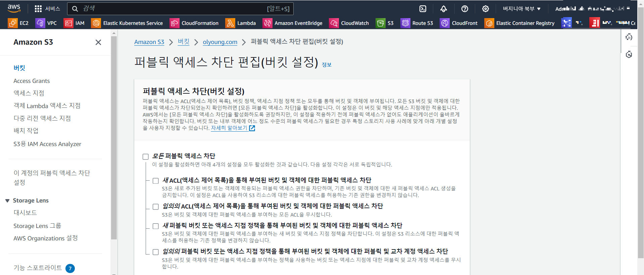644x275 pixels.
Task: Click the top icon in right side panel
Action: pos(629,37)
